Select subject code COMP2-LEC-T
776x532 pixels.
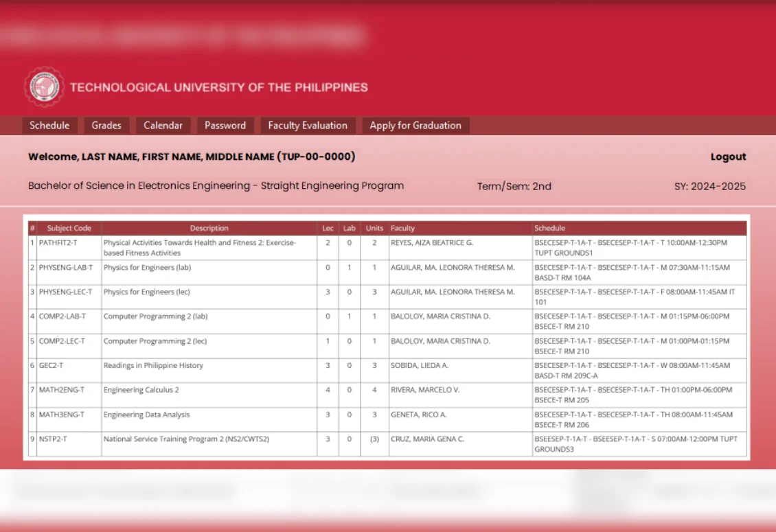62,341
